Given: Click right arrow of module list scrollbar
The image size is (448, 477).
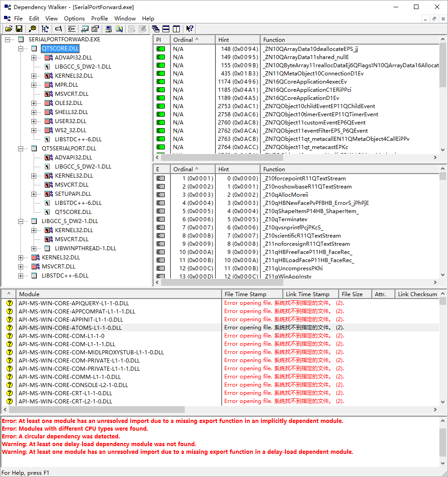Looking at the screenshot, I should (435, 409).
